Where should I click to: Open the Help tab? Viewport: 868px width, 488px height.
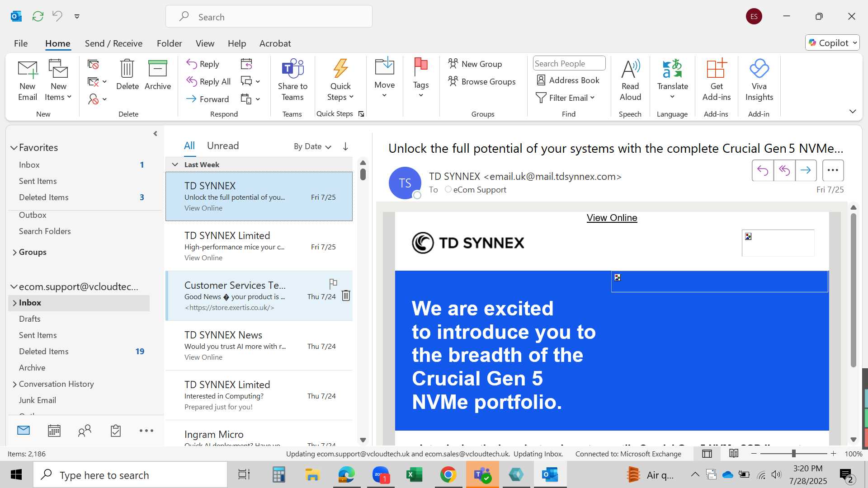237,43
